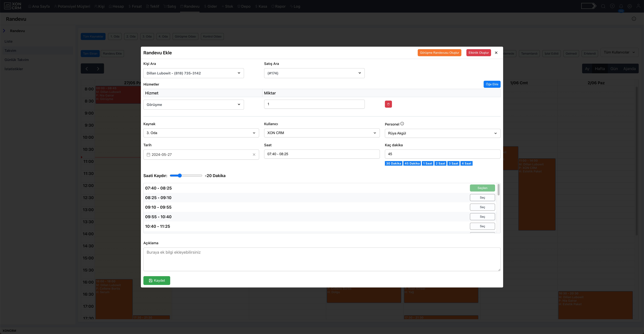Click the plus-circle icon in top bar
The width and height of the screenshot is (644, 334).
[612, 6]
